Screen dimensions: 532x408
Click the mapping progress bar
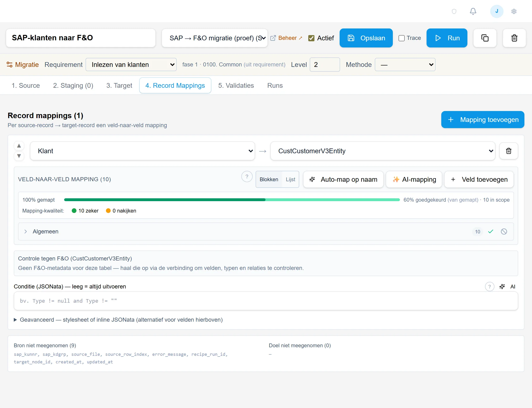pos(232,200)
